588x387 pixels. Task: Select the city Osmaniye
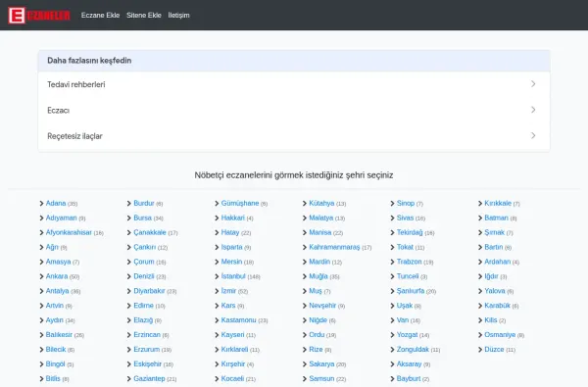point(500,335)
